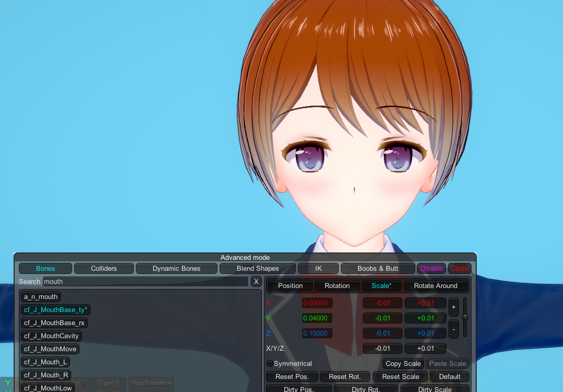563x392 pixels.
Task: Click the Default button
Action: [450, 376]
